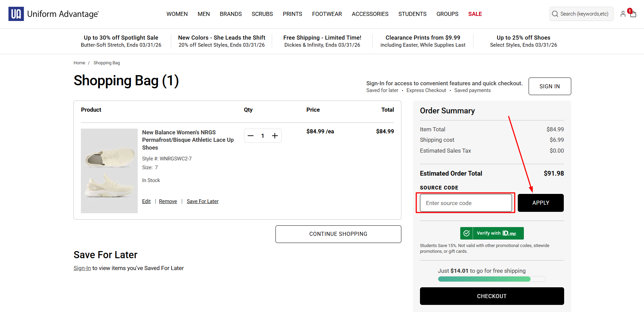Verify student status with ID.me
Image resolution: width=644 pixels, height=312 pixels.
point(492,233)
